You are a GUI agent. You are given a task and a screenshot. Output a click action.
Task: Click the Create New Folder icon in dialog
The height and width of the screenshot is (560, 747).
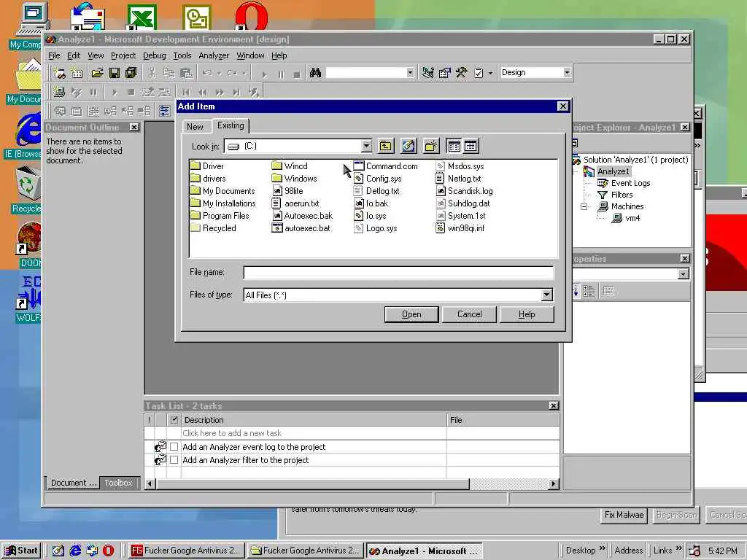[430, 146]
